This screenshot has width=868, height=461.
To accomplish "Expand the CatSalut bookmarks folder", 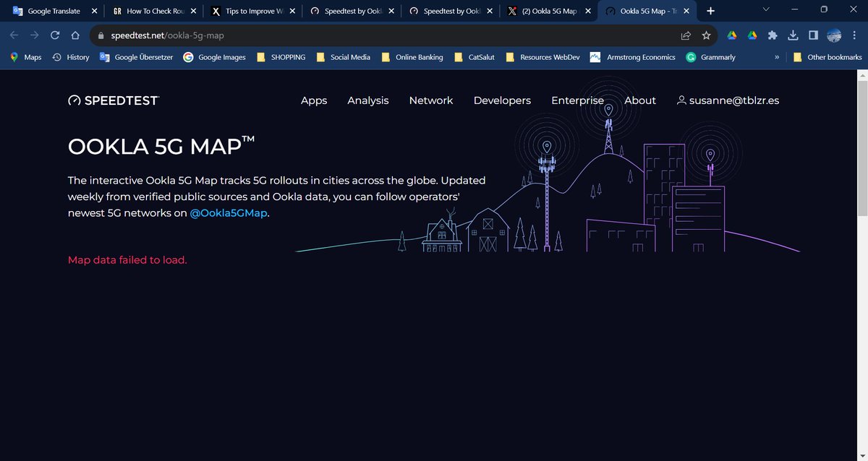I will pyautogui.click(x=475, y=57).
